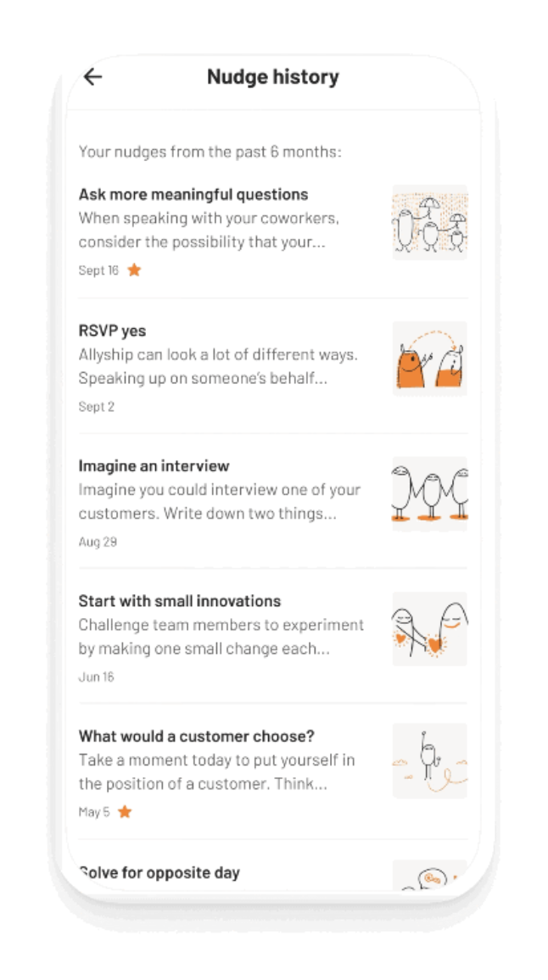Open the customer choice illustration thumbnail

click(429, 761)
